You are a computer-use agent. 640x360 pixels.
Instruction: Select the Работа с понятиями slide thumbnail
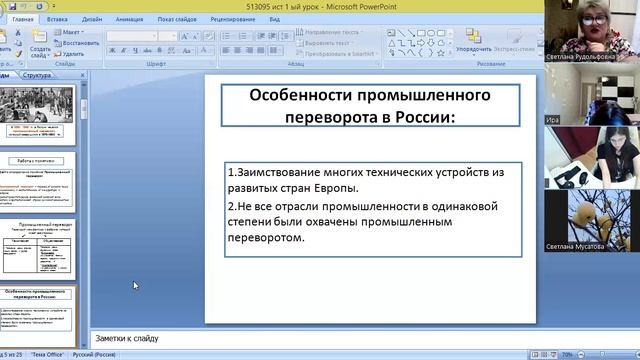pyautogui.click(x=37, y=181)
